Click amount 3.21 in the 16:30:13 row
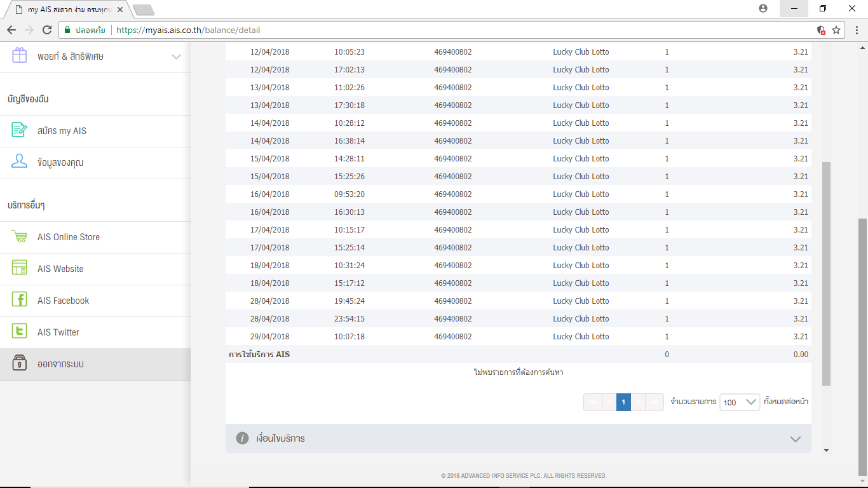 click(801, 212)
